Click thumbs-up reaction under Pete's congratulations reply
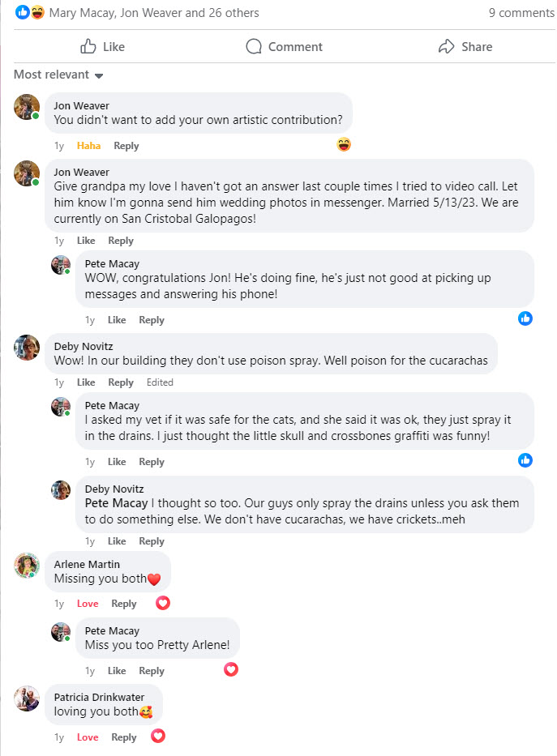This screenshot has height=756, width=557. 525,318
